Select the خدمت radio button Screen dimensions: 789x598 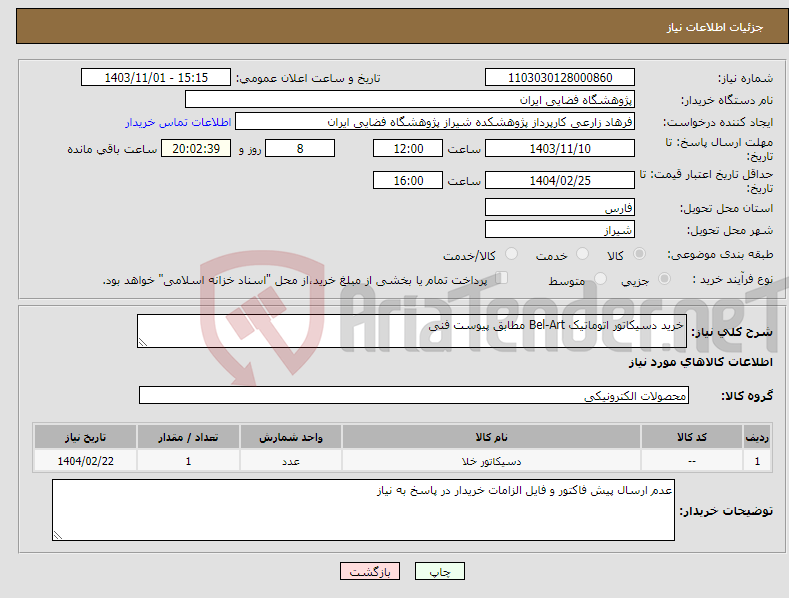point(582,254)
